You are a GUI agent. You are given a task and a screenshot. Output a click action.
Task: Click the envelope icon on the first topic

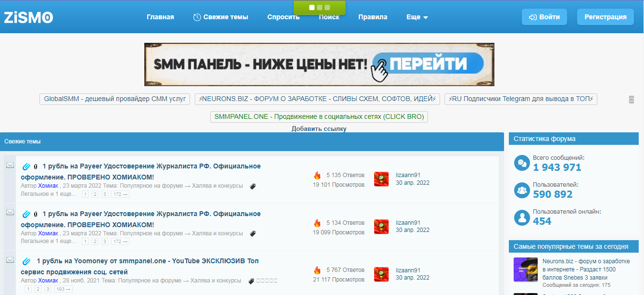tap(10, 166)
